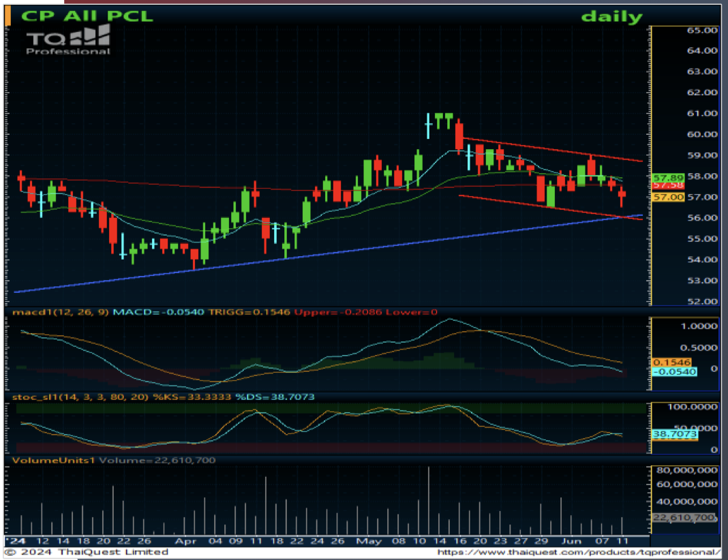
Task: Click the 80,000,000 volume axis label
Action: (x=687, y=471)
